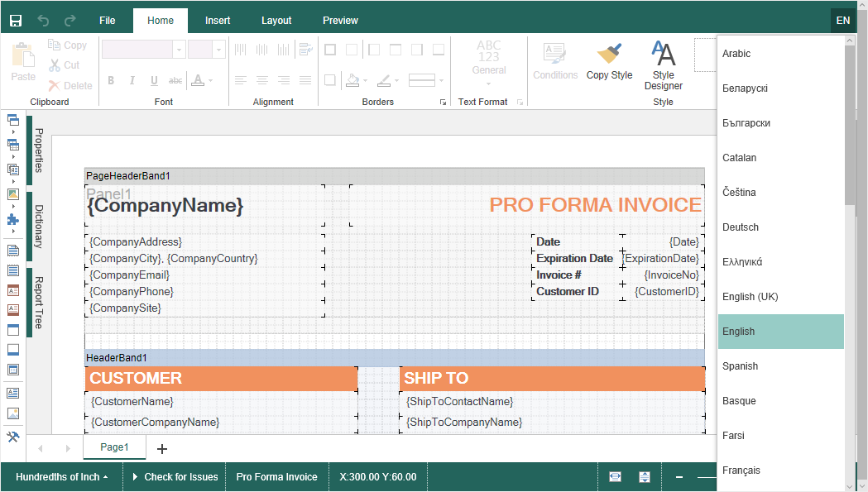Toggle Italic font formatting

click(132, 80)
